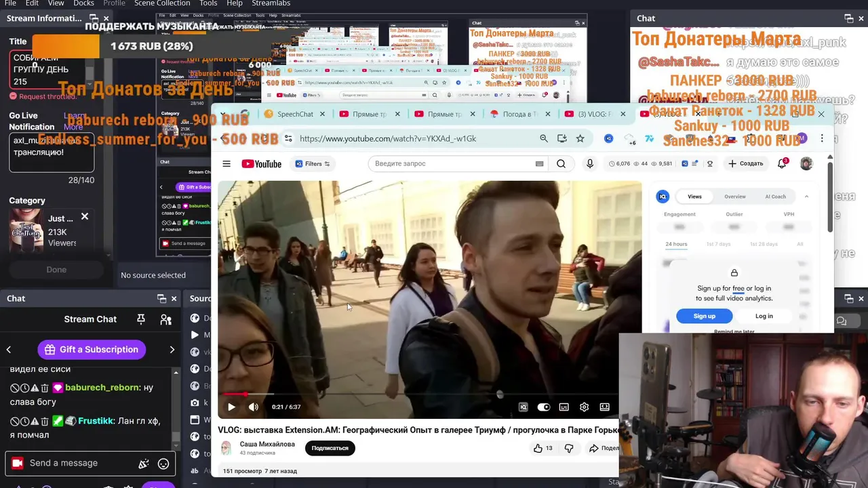Open chat celebration icon beside message box
The height and width of the screenshot is (488, 868).
[144, 464]
